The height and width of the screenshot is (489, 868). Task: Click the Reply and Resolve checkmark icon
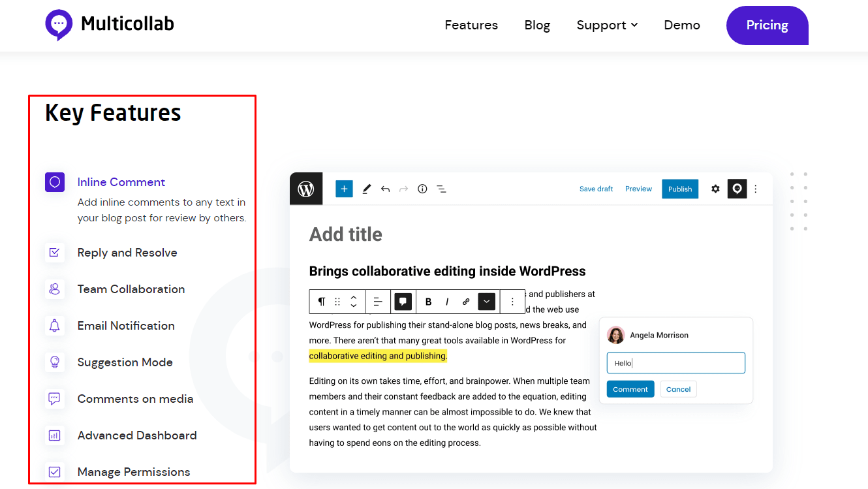pos(55,253)
